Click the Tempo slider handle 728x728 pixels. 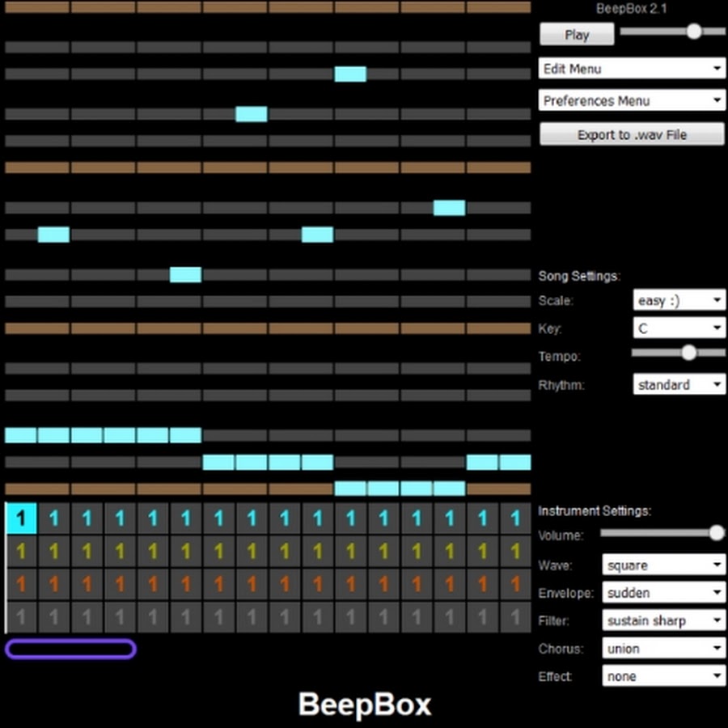[689, 353]
